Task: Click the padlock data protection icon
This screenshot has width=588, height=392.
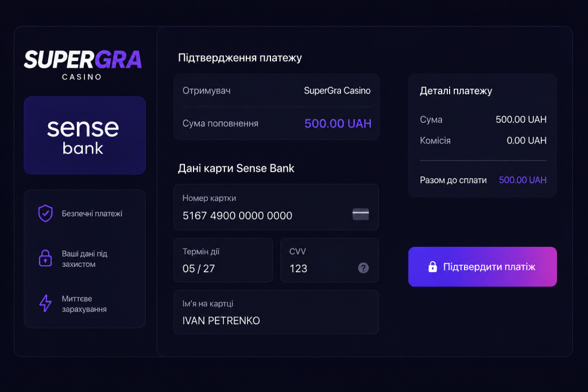Action: coord(45,258)
